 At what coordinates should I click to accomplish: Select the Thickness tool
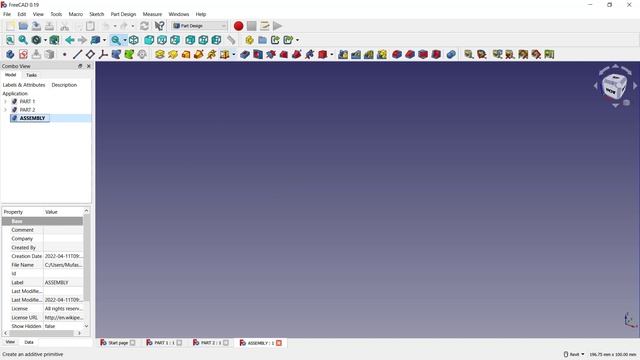[x=436, y=54]
